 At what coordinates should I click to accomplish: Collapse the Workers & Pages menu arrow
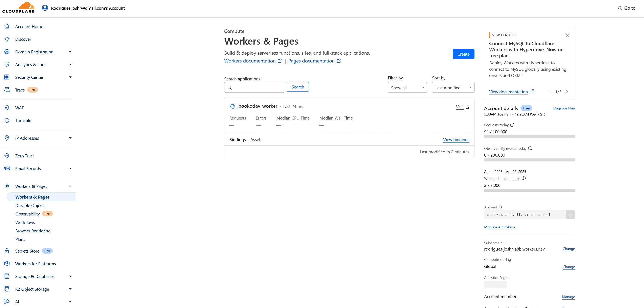coord(70,186)
